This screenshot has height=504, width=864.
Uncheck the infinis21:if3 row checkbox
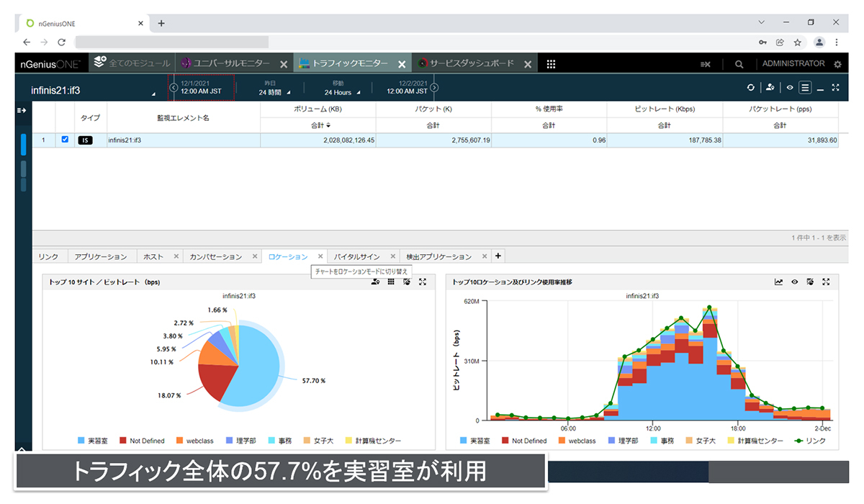pos(65,140)
